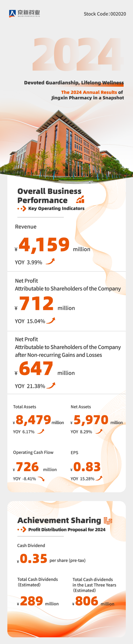Click the Jingxin Pharmaceutical logo
Image resolution: width=133 pixels, height=644 pixels.
pyautogui.click(x=24, y=14)
